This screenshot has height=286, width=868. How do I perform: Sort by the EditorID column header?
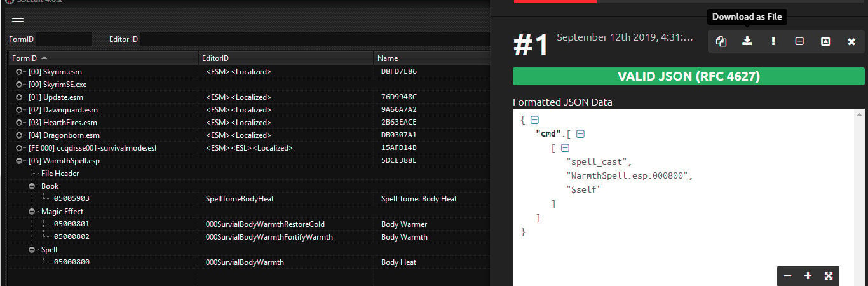[285, 58]
